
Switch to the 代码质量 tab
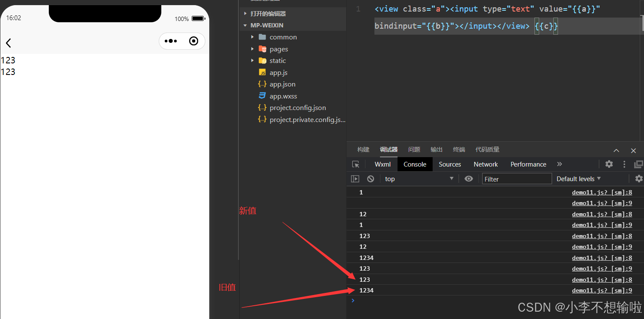click(x=487, y=149)
